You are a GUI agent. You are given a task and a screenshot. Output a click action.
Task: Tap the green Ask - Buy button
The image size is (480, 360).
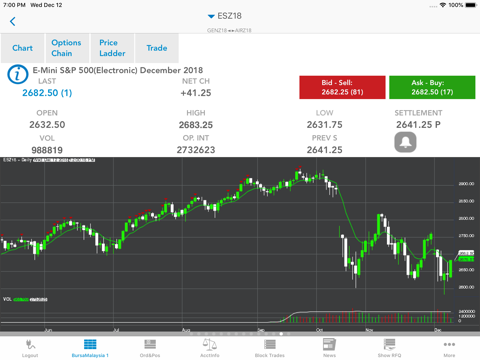click(x=432, y=87)
